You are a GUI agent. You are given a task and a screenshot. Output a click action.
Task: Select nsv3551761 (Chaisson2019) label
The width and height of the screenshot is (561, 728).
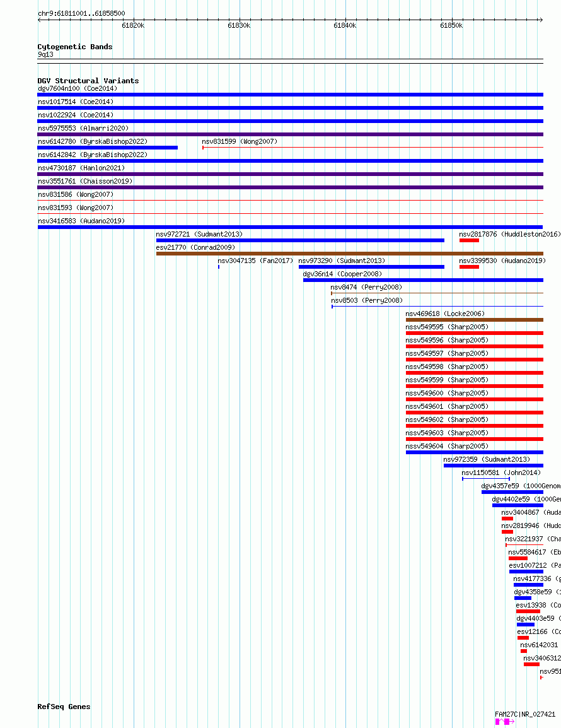[x=85, y=181]
